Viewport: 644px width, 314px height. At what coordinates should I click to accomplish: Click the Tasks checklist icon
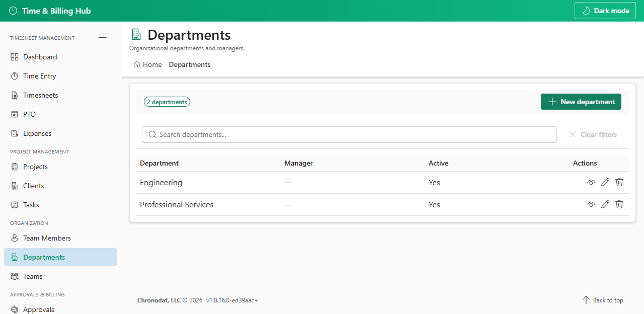[15, 205]
